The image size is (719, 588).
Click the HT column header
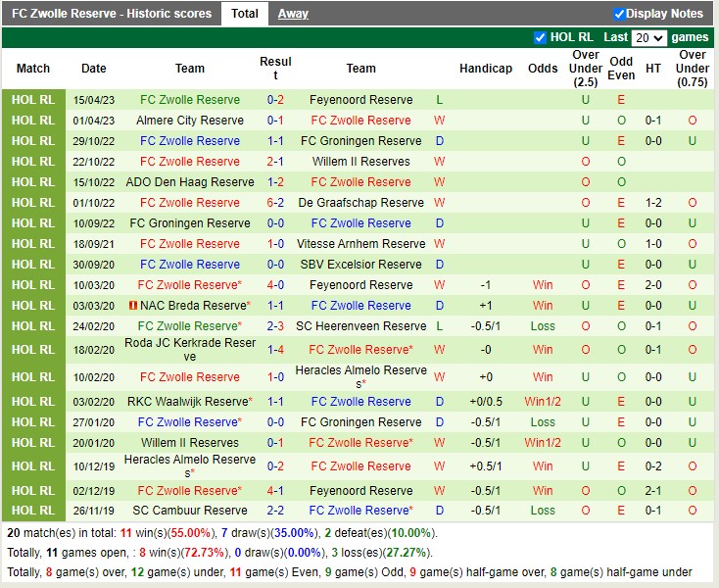click(653, 69)
